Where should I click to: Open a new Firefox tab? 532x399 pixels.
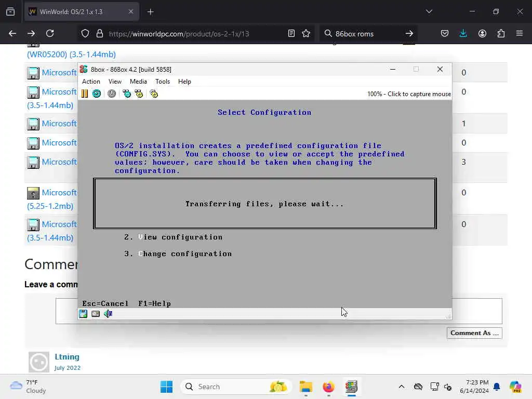coord(151,12)
